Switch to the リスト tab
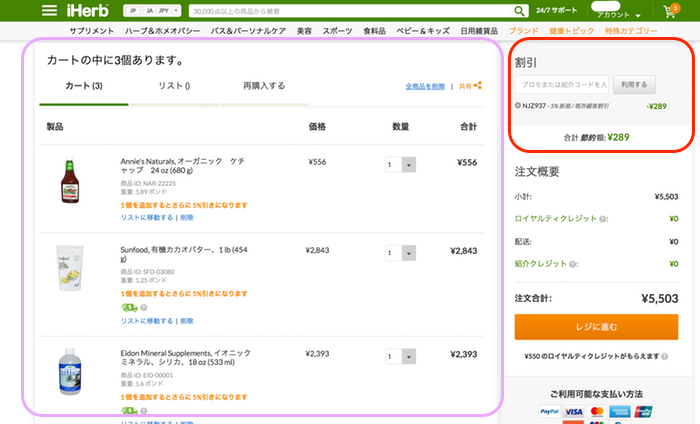This screenshot has height=424, width=700. coord(174,86)
